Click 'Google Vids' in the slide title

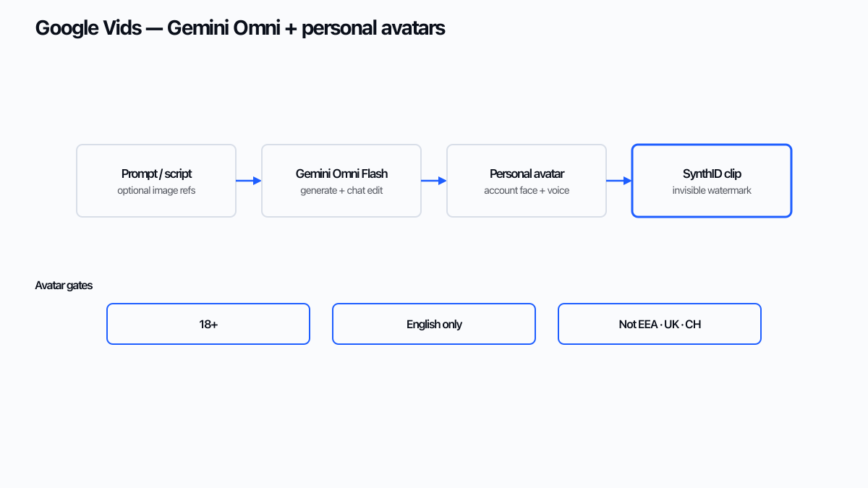coord(88,28)
